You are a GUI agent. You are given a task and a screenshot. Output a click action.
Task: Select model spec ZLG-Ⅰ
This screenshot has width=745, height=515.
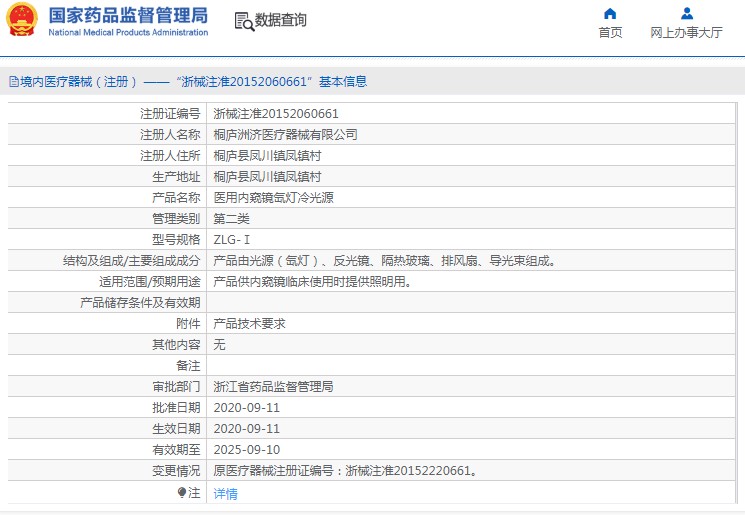coord(231,239)
